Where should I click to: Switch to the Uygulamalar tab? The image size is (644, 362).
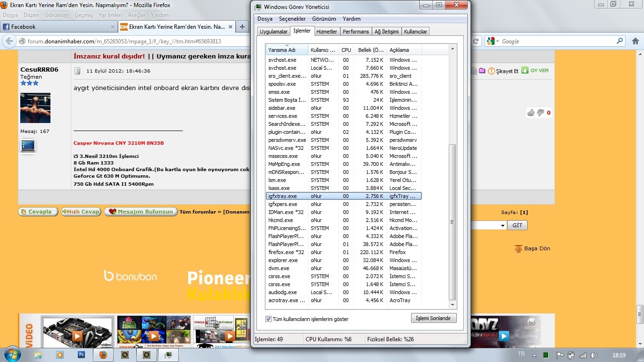pos(273,32)
